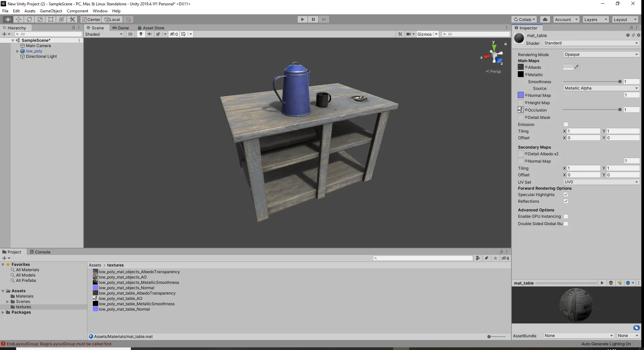This screenshot has height=350, width=644.
Task: Click the Pause button
Action: point(313,19)
